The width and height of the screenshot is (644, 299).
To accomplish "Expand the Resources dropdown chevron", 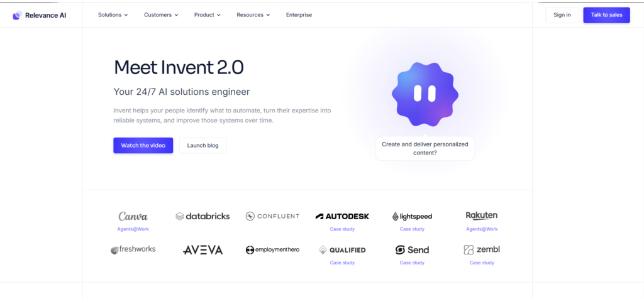I will (x=268, y=15).
